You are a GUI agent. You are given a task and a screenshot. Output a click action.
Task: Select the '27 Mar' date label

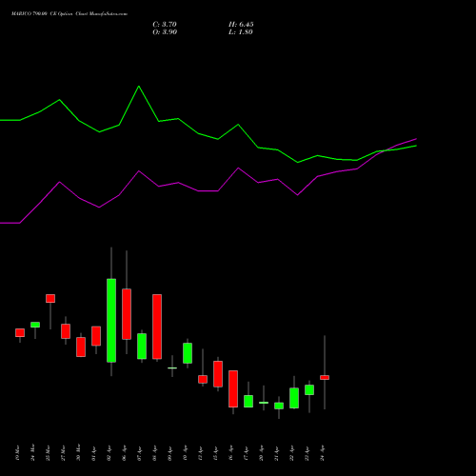63,452
